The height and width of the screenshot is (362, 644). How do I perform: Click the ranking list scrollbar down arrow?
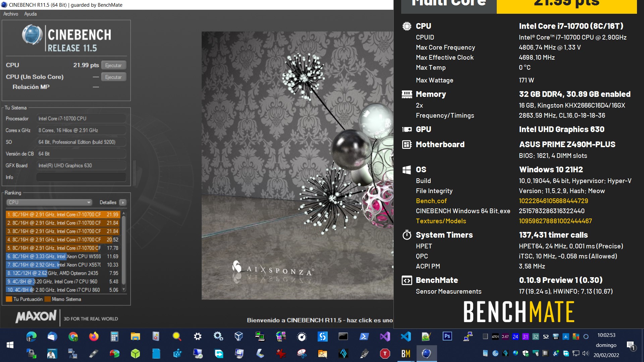click(124, 289)
